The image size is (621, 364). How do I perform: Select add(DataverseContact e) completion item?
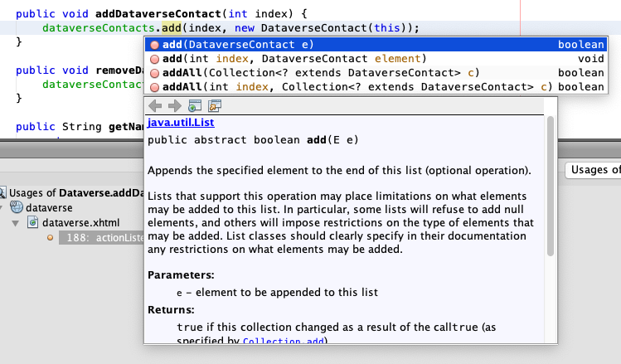(376, 45)
